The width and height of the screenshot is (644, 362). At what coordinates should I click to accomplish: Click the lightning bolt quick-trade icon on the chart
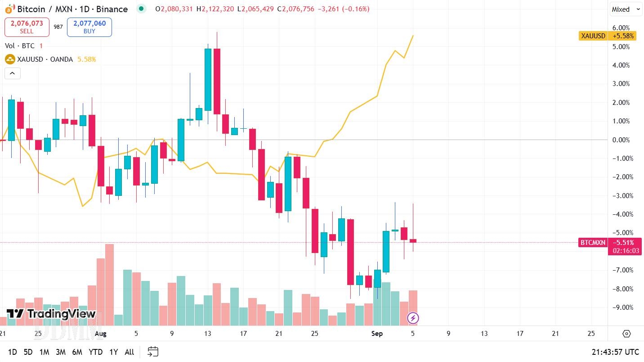point(413,318)
